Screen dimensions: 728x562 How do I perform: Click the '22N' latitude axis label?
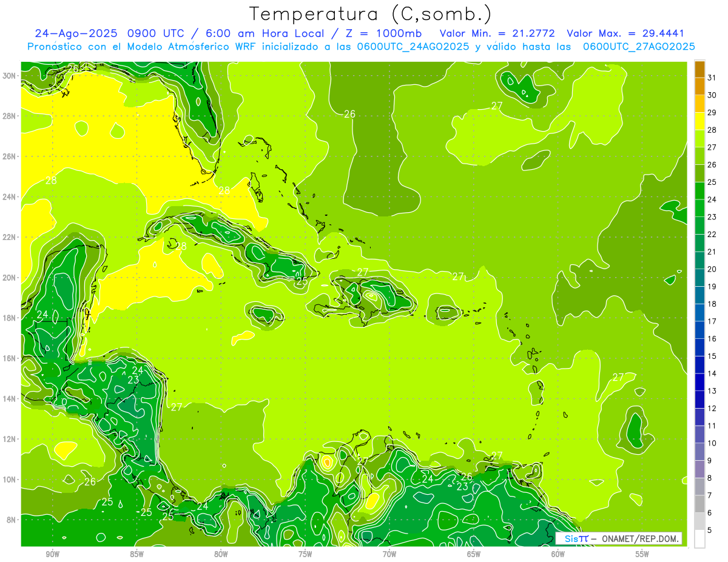pyautogui.click(x=9, y=237)
